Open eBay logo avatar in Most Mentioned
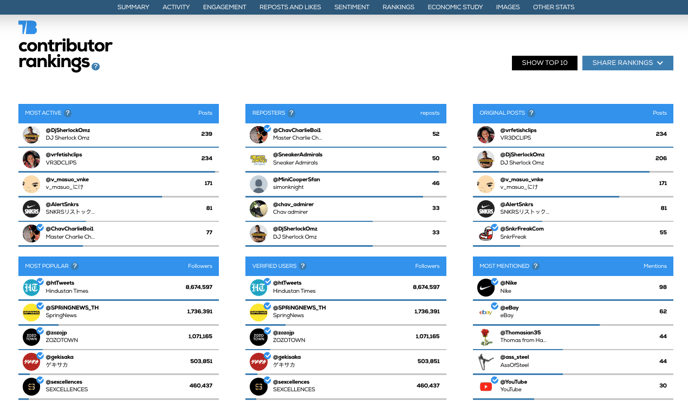The width and height of the screenshot is (688, 401). 486,312
